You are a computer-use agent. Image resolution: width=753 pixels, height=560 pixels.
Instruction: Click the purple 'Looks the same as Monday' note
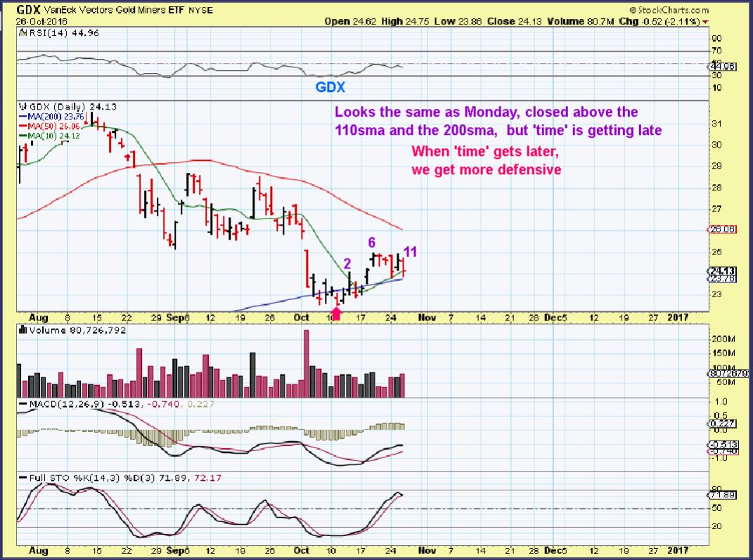click(x=498, y=121)
